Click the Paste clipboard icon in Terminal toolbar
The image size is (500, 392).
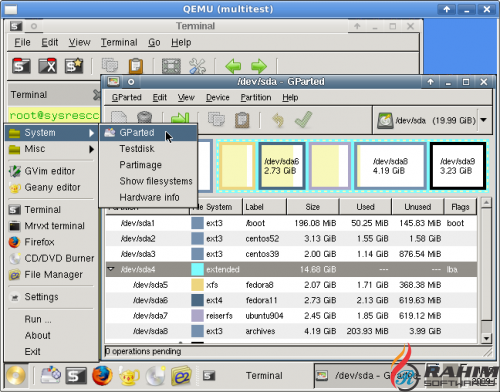coord(136,66)
